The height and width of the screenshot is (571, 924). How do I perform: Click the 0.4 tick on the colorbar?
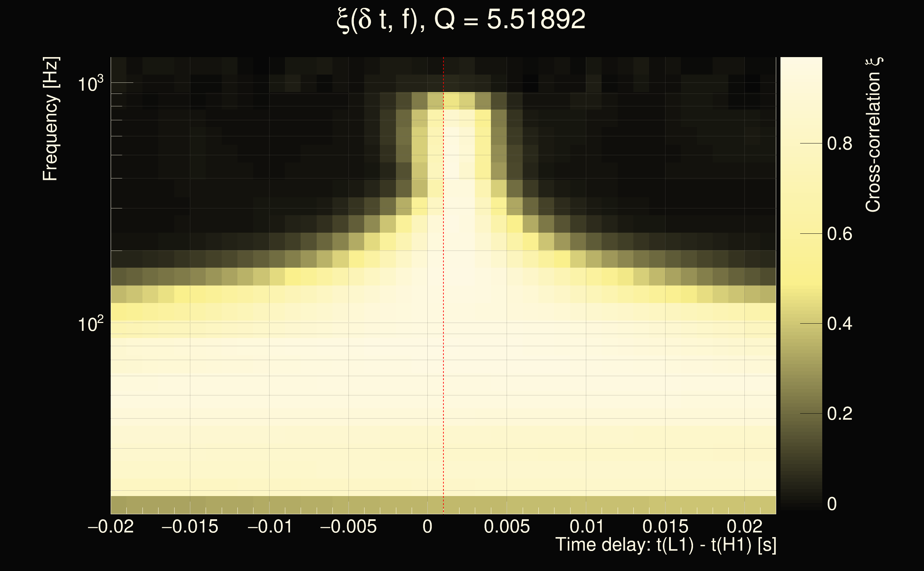[x=839, y=324]
